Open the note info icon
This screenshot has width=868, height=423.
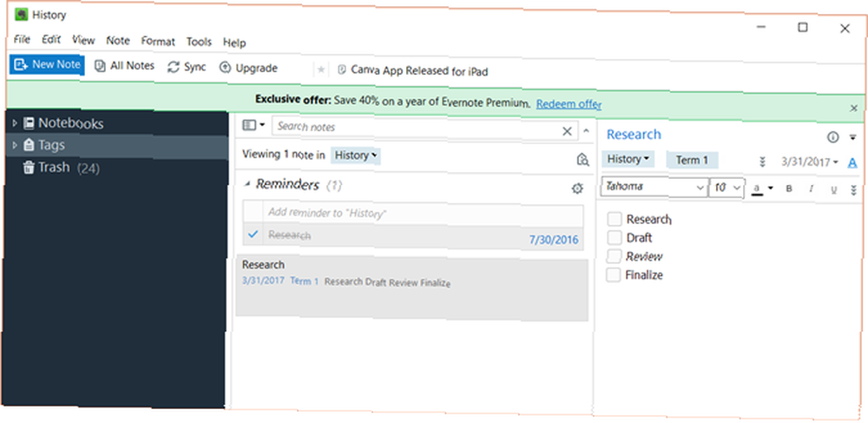coord(832,137)
